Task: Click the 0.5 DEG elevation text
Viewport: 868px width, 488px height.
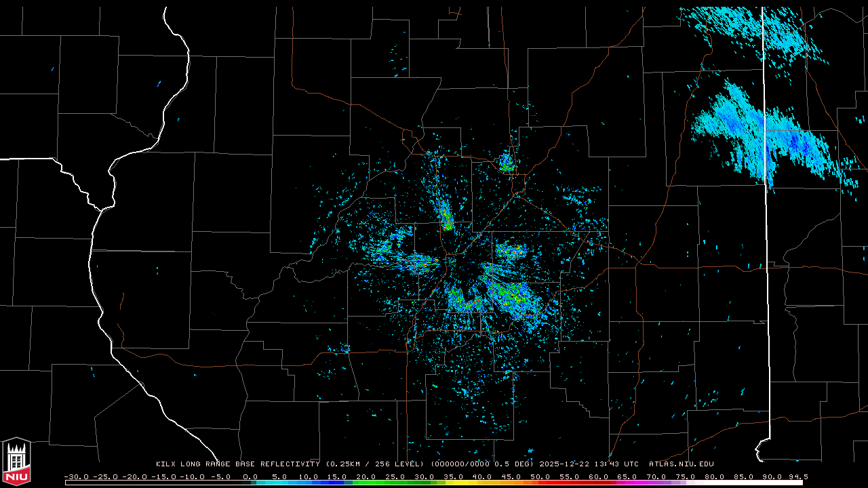Action: pyautogui.click(x=511, y=464)
